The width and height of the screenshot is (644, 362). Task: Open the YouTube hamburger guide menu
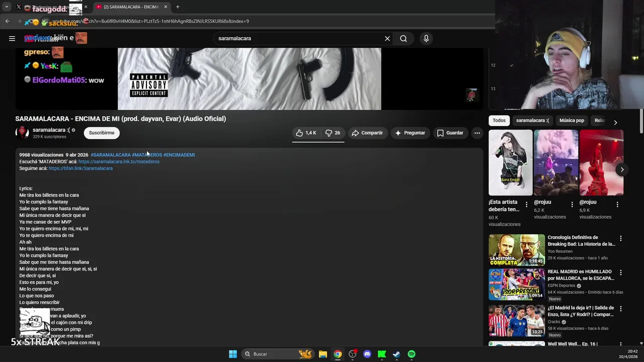coord(12,38)
